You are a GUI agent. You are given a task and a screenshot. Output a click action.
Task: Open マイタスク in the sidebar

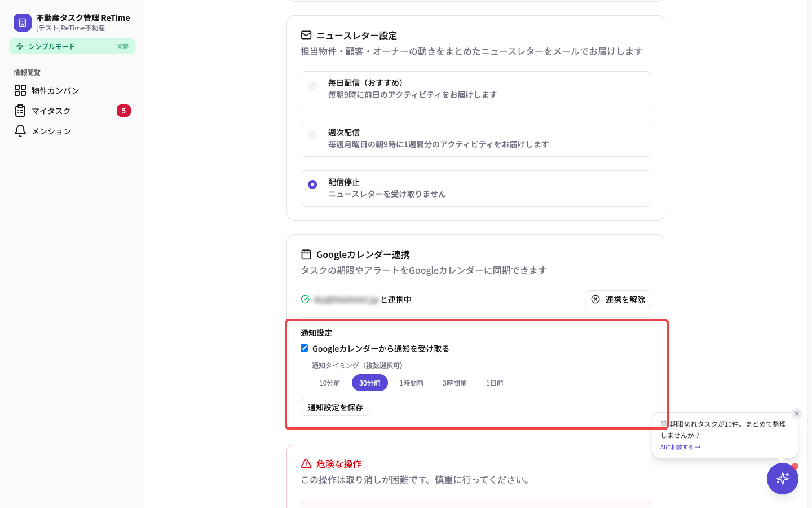[x=72, y=111]
